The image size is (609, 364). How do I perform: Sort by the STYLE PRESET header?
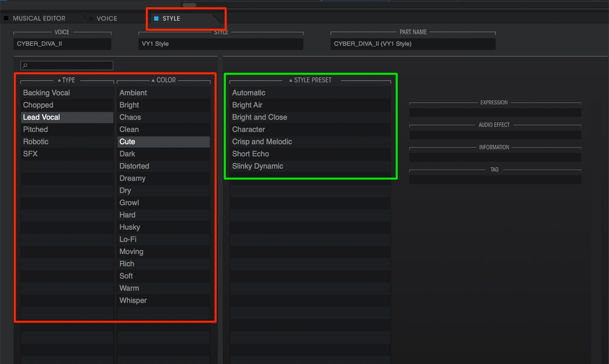pos(310,80)
